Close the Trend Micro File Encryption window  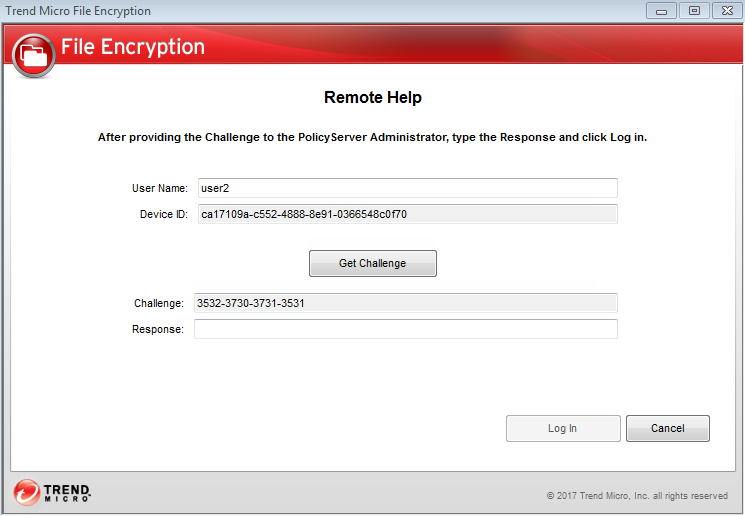click(x=725, y=11)
